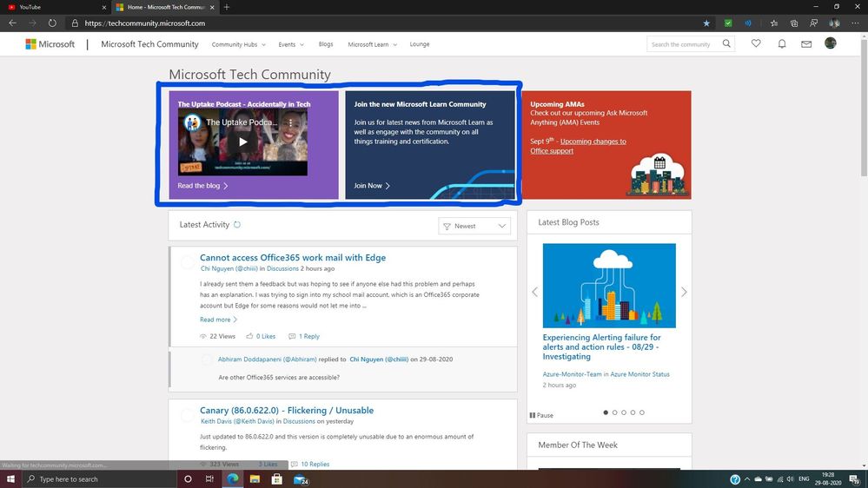Open Edge browser from taskbar
The height and width of the screenshot is (488, 868).
click(233, 479)
